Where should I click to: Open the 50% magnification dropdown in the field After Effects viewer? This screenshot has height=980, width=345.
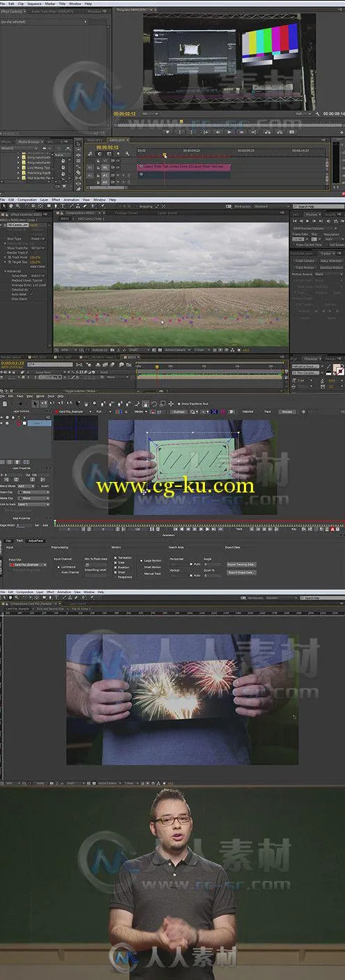coord(67,349)
